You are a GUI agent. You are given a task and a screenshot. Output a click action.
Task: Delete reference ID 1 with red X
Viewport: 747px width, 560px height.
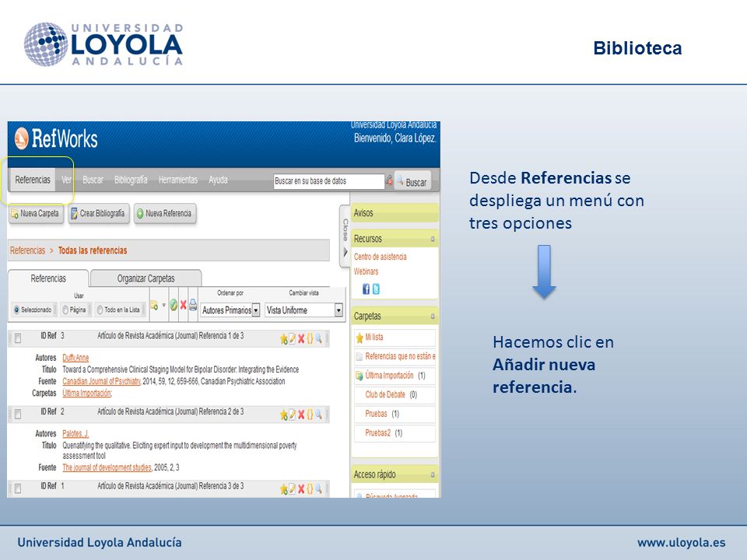coord(301,489)
